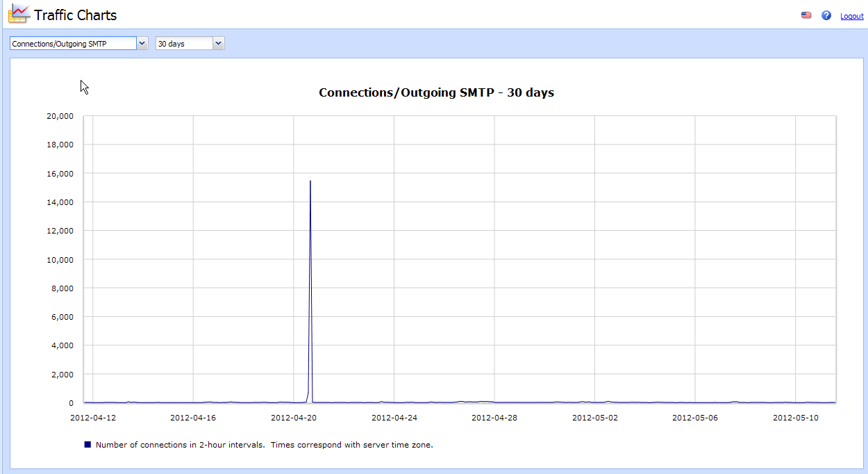Open the blue help question-mark icon

click(826, 15)
